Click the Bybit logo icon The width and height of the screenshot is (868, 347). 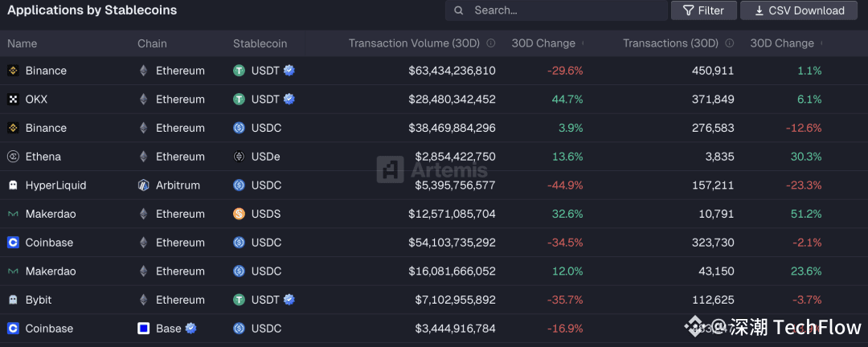13,300
